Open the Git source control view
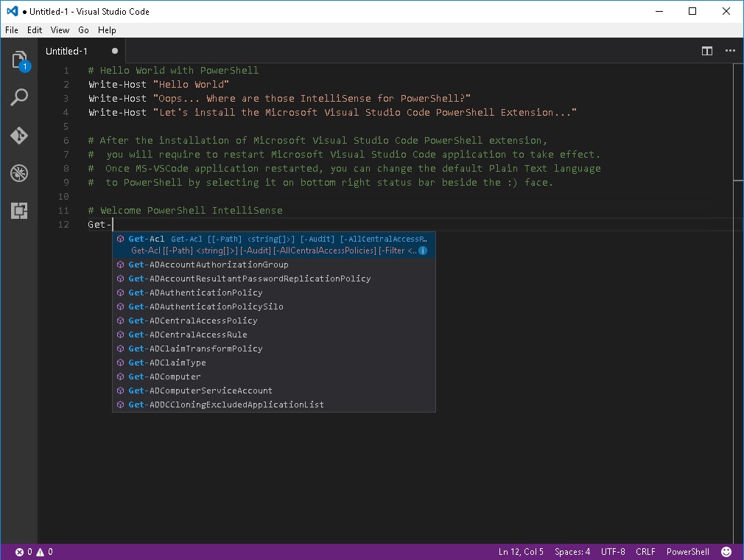The image size is (744, 560). [x=19, y=136]
